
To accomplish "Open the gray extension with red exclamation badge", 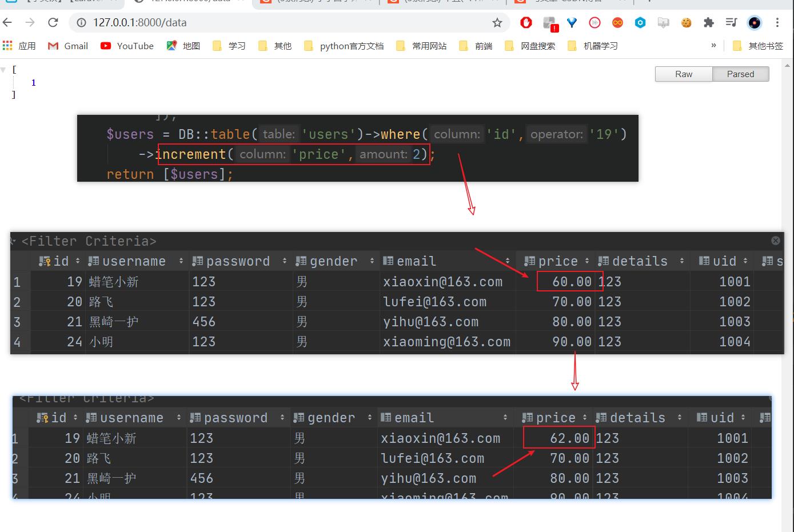I will point(550,23).
